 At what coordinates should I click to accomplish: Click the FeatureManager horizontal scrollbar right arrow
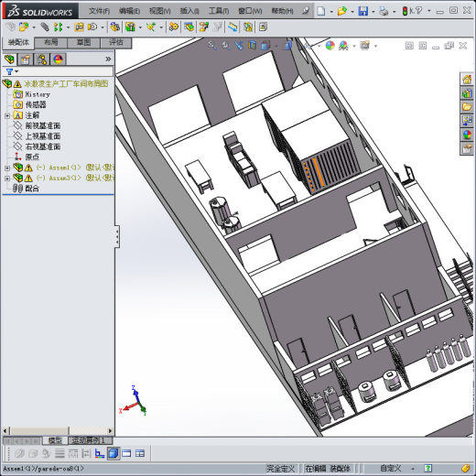click(x=110, y=431)
